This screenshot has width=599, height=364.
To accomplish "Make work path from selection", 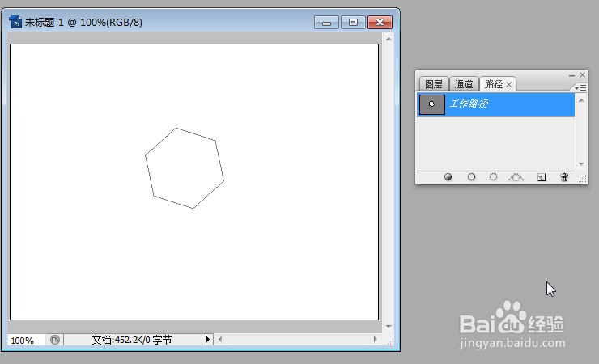I will (x=516, y=177).
